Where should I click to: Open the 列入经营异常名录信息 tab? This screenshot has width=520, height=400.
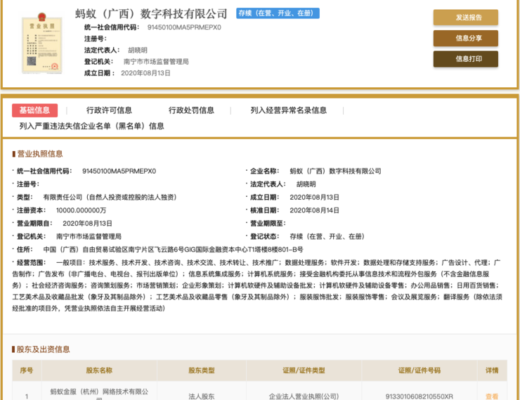(x=289, y=110)
